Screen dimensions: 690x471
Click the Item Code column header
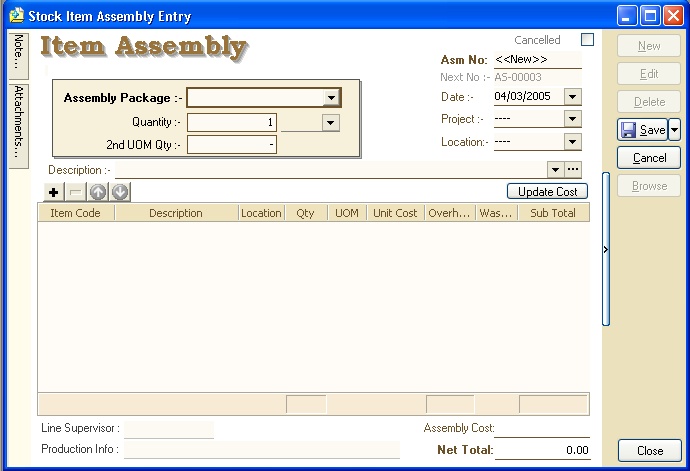pyautogui.click(x=75, y=213)
